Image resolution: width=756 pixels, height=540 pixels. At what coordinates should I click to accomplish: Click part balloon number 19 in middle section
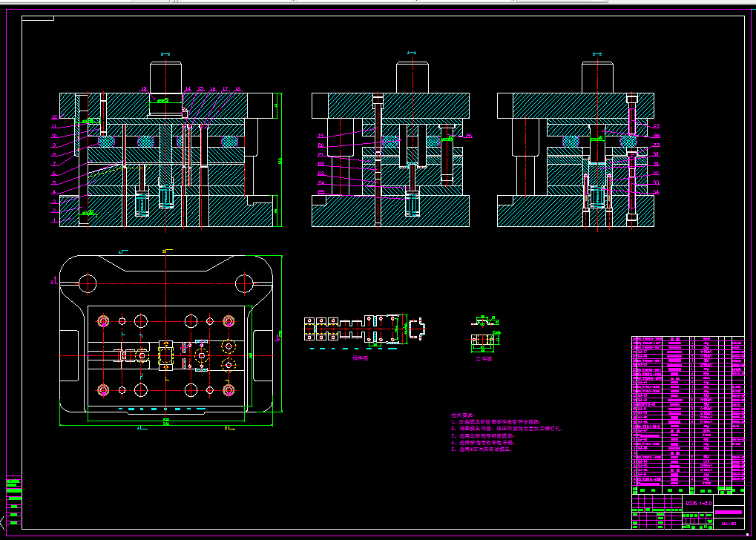[x=321, y=136]
